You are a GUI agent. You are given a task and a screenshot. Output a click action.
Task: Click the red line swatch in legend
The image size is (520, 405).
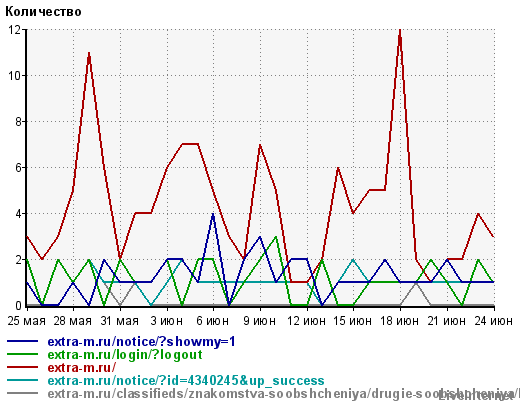click(23, 367)
